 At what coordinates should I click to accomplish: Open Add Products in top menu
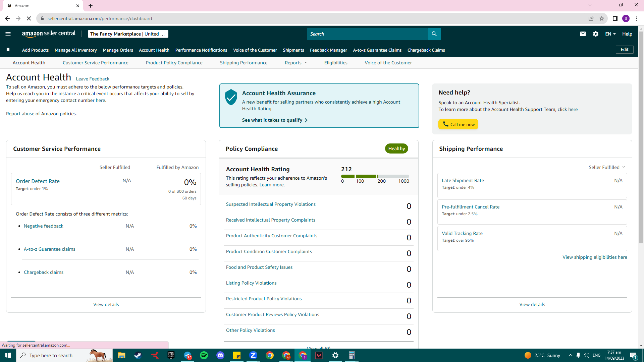35,50
